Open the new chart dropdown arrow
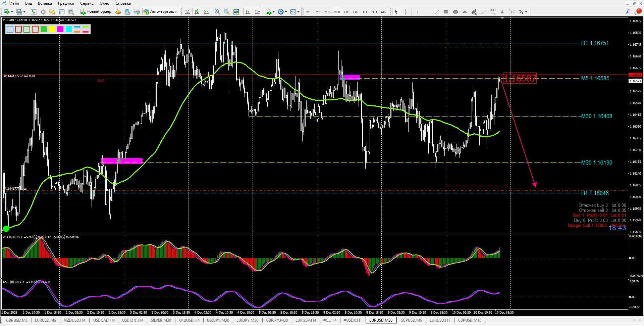This screenshot has width=644, height=326. click(x=12, y=12)
